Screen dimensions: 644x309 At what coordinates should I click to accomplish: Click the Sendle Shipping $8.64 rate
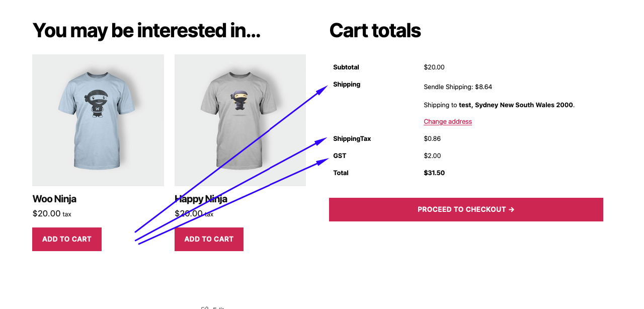pos(458,87)
